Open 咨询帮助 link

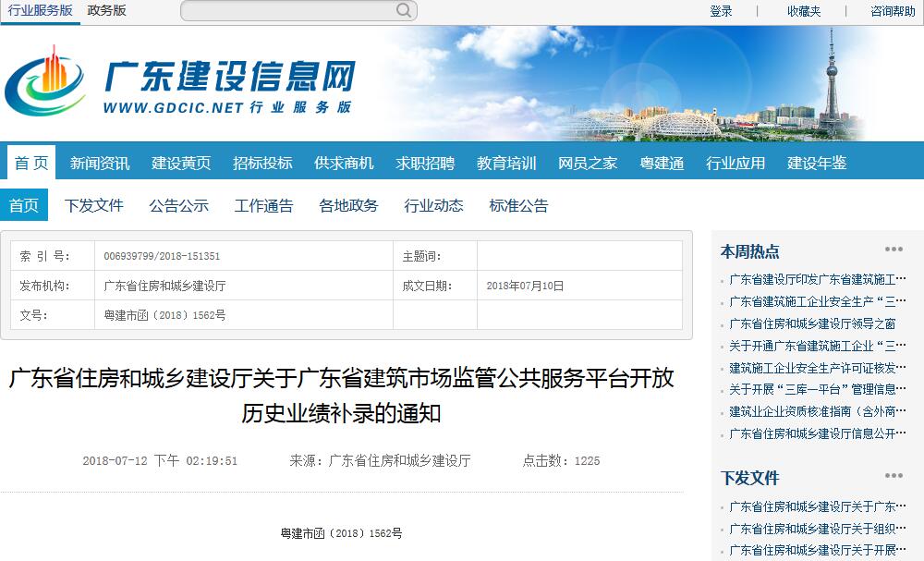pos(893,11)
